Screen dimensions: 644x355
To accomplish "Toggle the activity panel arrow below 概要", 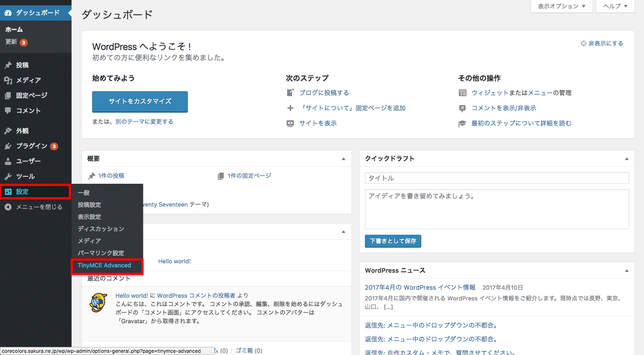I will coord(343,232).
